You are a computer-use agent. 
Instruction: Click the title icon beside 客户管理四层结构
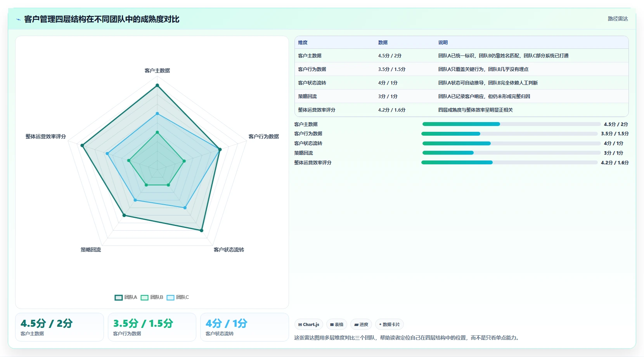coord(18,19)
